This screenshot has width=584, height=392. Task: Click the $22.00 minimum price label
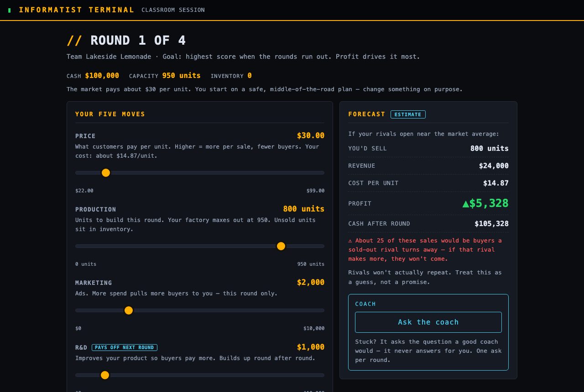click(x=84, y=191)
